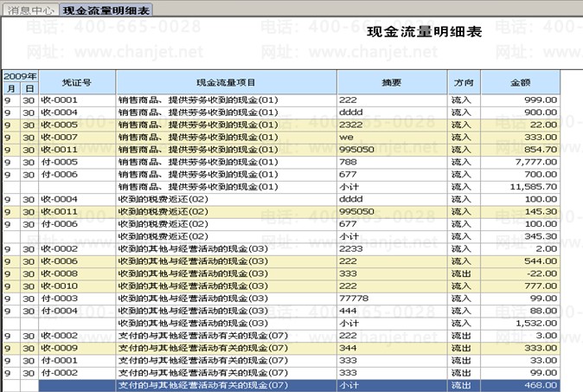Click 收到的税费返还(02) subtotal row item

pyautogui.click(x=226, y=236)
